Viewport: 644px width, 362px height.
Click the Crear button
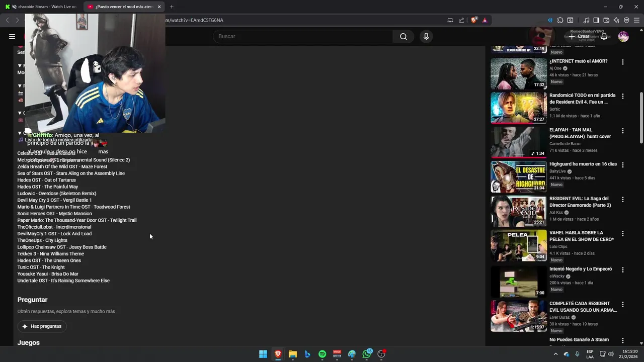click(x=579, y=36)
